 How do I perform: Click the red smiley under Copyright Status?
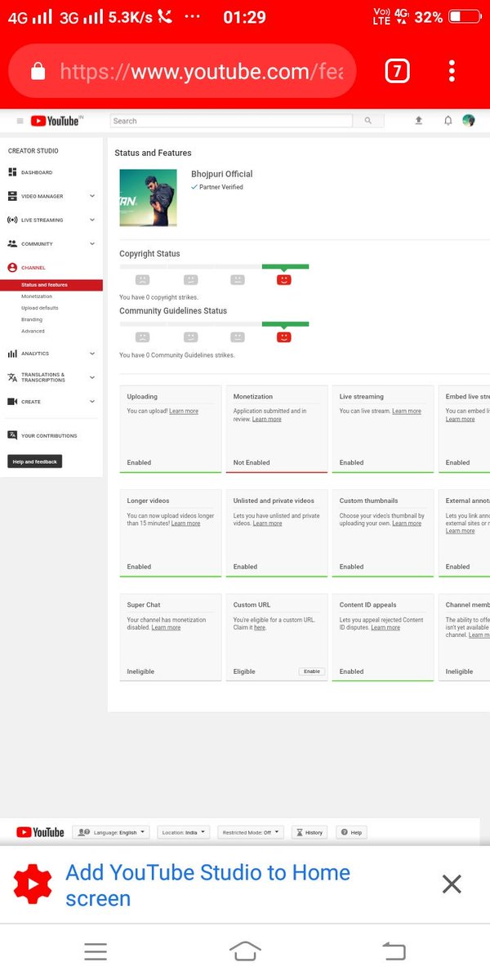tap(284, 279)
